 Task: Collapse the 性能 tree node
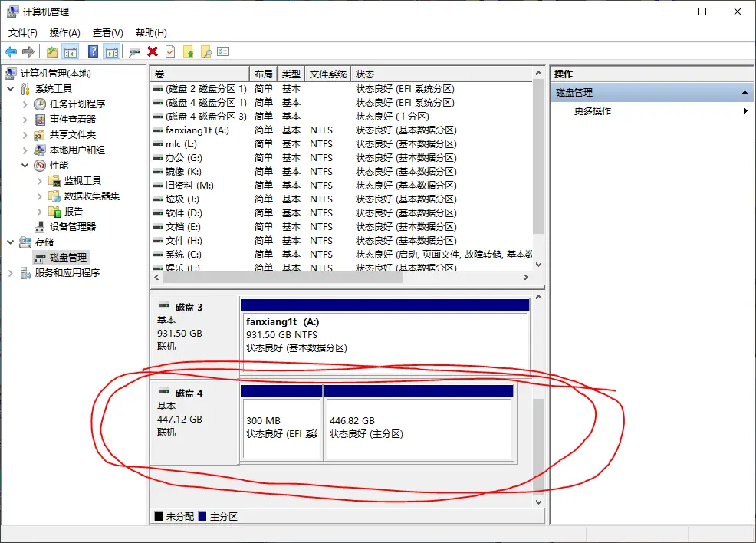[x=25, y=166]
